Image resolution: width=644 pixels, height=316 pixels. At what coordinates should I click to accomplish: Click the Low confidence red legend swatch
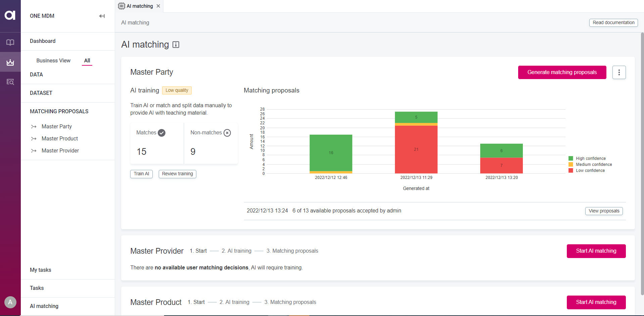571,171
